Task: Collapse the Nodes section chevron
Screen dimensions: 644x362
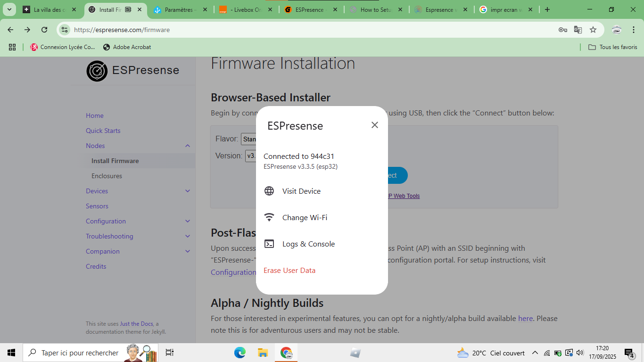Action: point(188,146)
